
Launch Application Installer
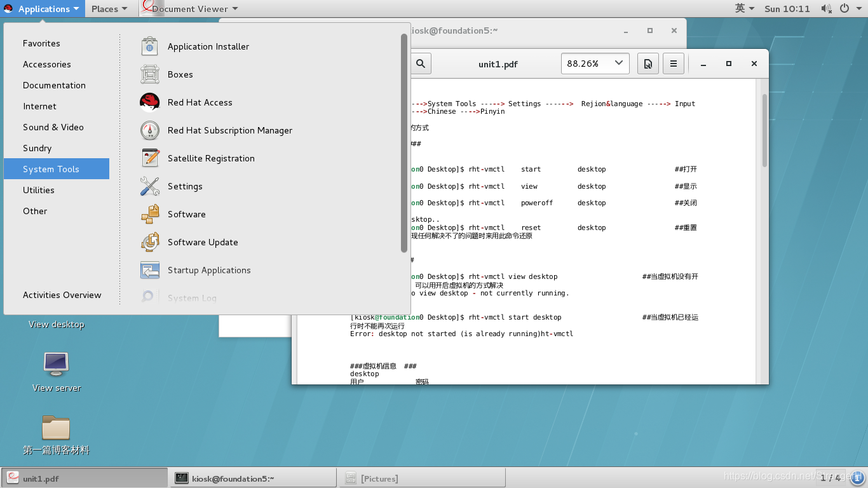[x=207, y=46]
